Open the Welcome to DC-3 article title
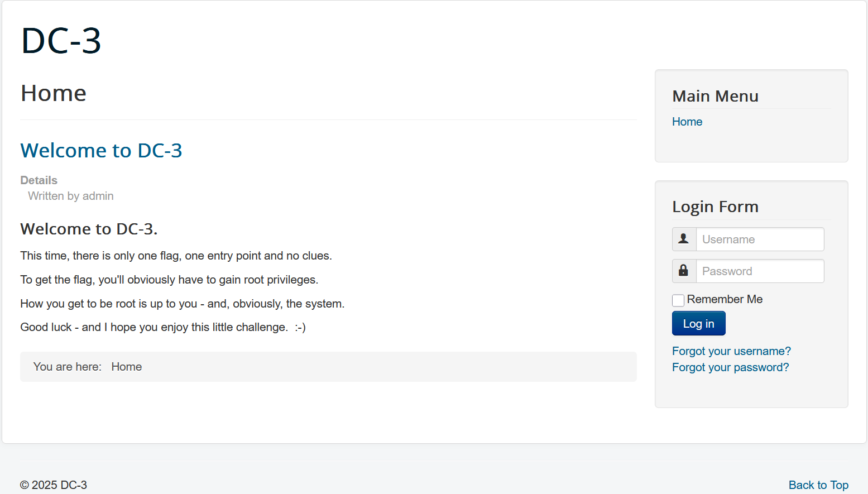The width and height of the screenshot is (868, 494). click(x=101, y=151)
